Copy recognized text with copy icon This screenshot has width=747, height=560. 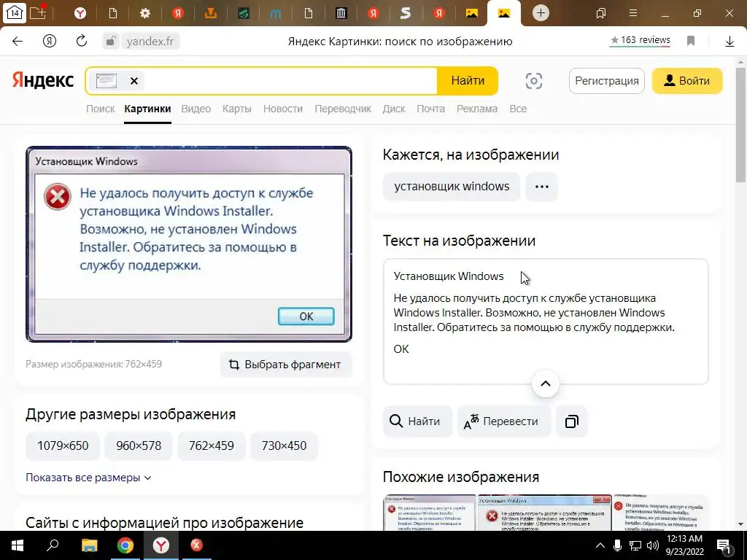click(x=572, y=421)
